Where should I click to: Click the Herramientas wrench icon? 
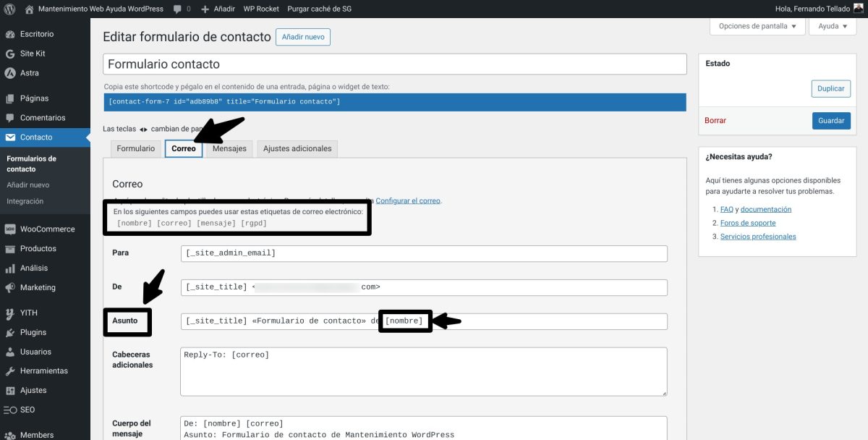point(10,371)
